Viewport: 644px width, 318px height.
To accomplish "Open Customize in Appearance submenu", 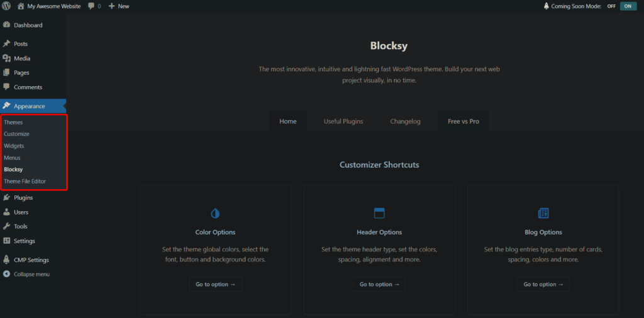I will (x=16, y=134).
